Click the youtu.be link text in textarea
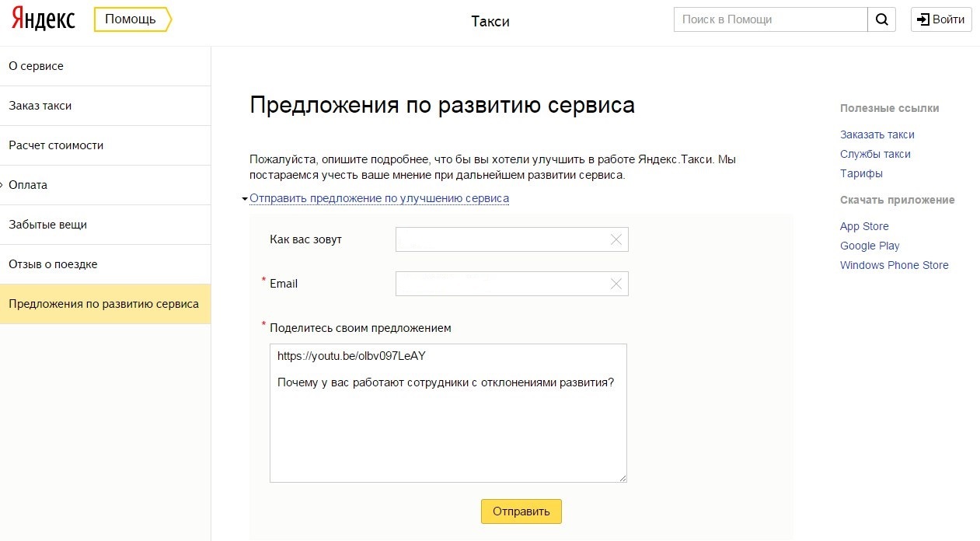The height and width of the screenshot is (541, 980). pyautogui.click(x=351, y=356)
